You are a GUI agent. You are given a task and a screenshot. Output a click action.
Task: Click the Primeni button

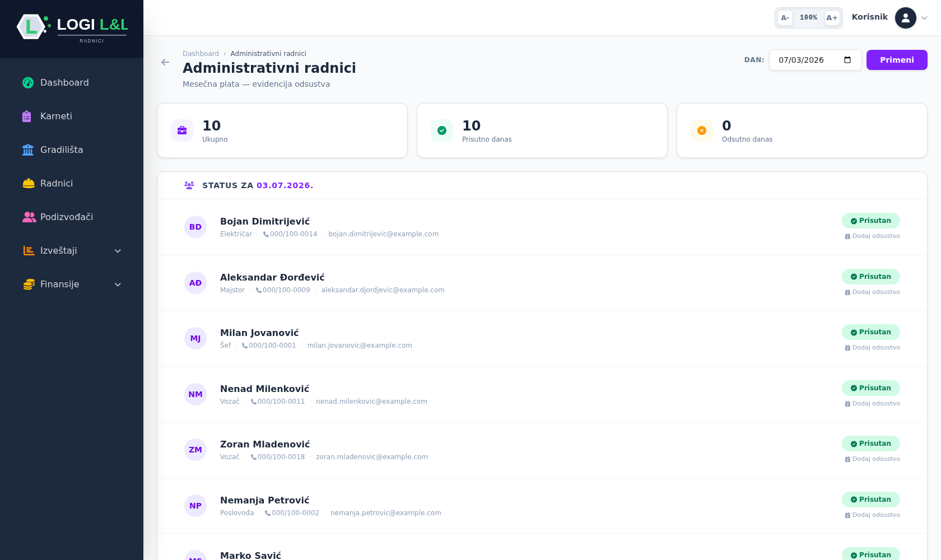[897, 60]
